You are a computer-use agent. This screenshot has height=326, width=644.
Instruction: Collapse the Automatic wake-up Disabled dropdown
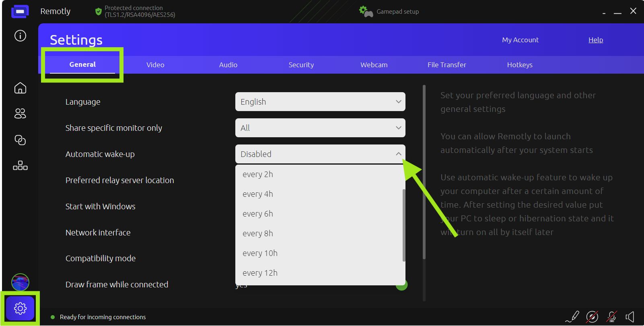(x=320, y=154)
